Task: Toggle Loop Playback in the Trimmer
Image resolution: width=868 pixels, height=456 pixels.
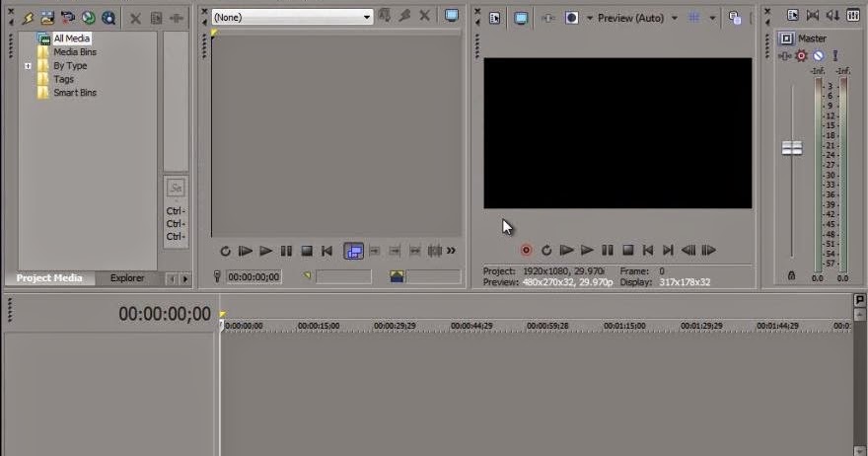Action: click(225, 251)
